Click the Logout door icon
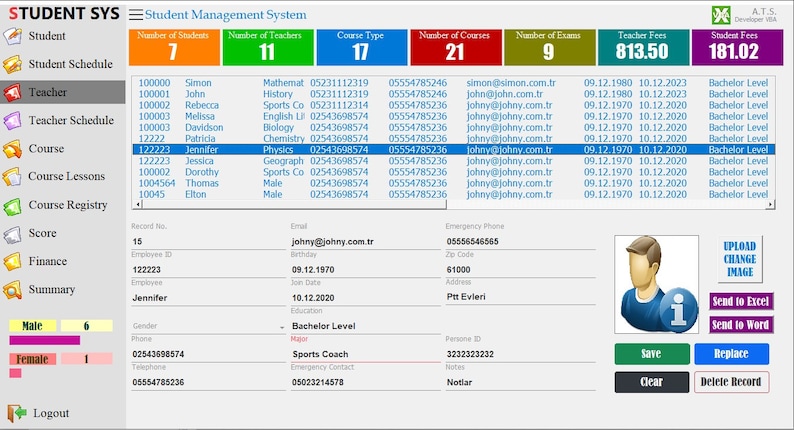 click(x=17, y=413)
